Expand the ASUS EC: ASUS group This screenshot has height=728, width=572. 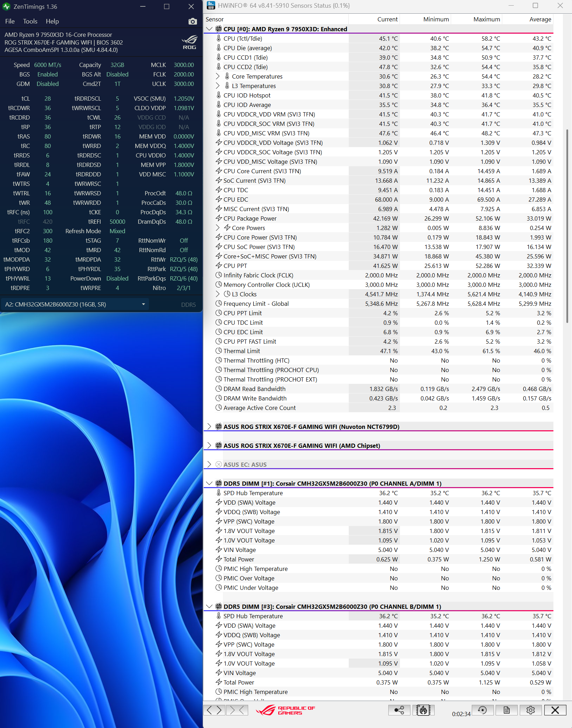[209, 464]
